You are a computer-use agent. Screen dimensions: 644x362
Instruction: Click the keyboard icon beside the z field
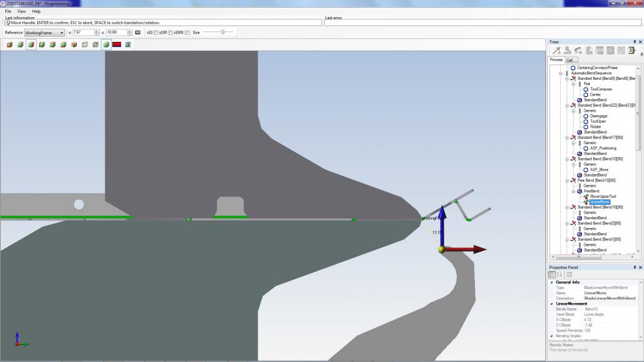click(x=138, y=32)
